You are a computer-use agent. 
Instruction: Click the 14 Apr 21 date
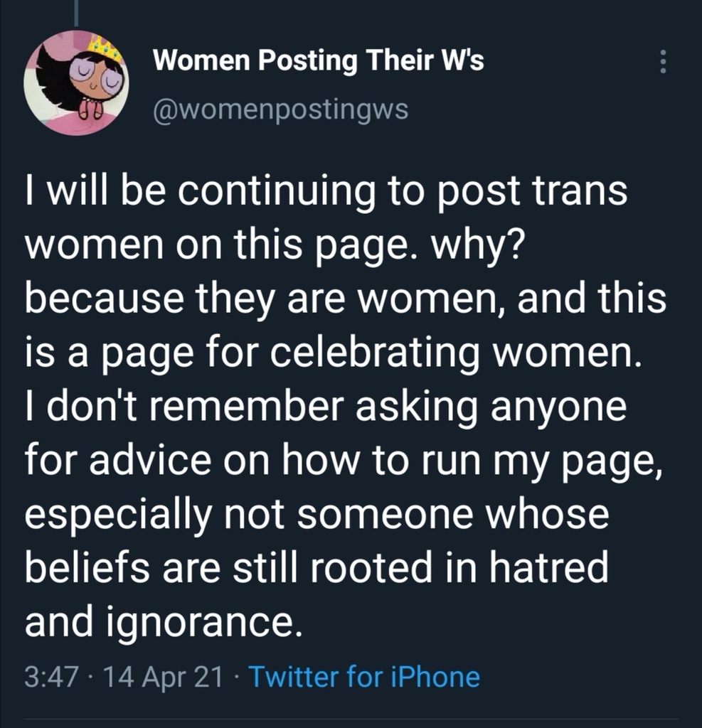164,677
